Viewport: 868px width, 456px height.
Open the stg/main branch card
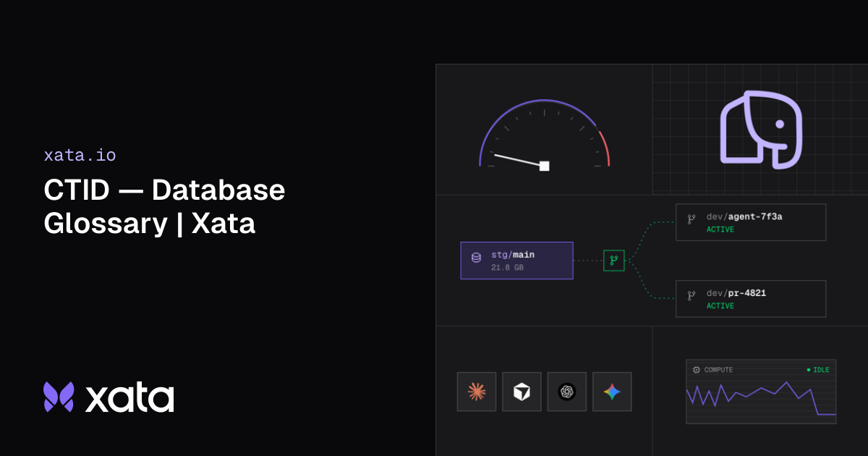pyautogui.click(x=516, y=261)
